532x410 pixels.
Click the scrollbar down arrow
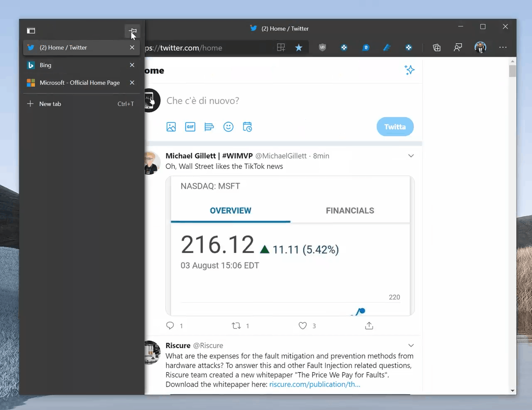point(512,391)
